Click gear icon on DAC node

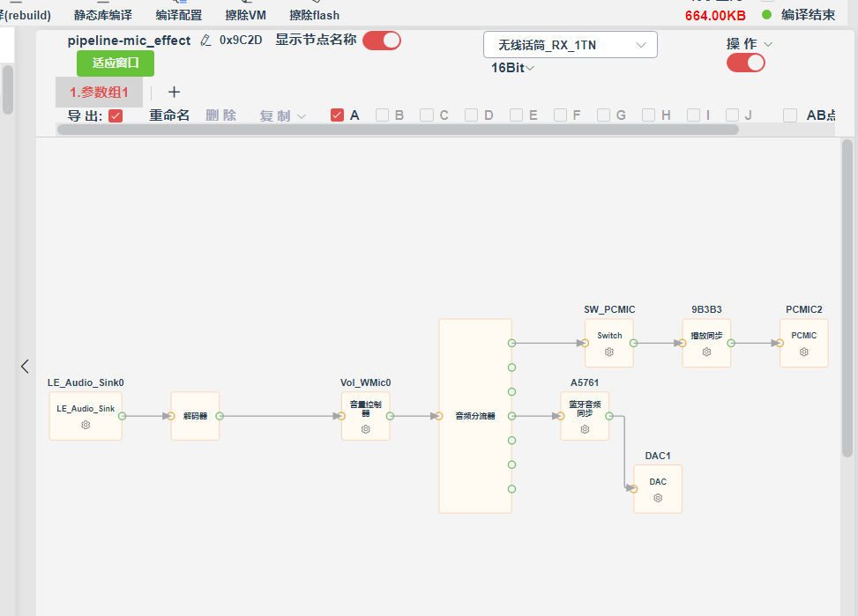[x=658, y=498]
